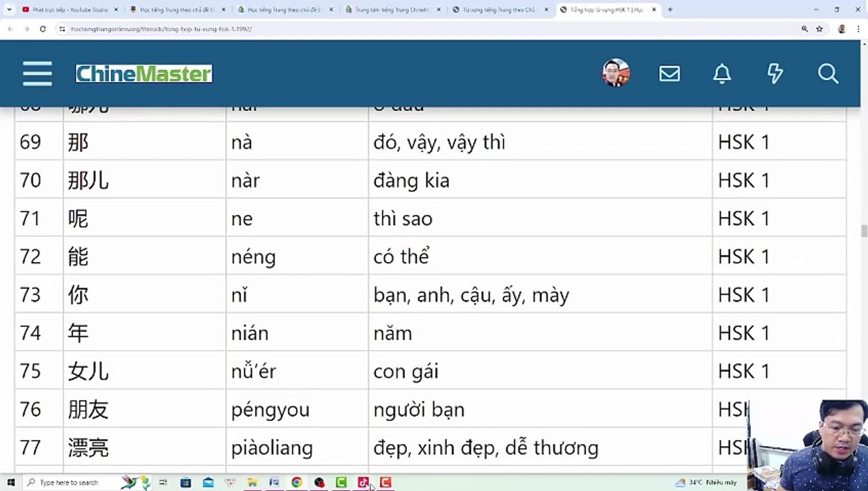The width and height of the screenshot is (868, 491).
Task: Click the address bar URL field
Action: coord(430,29)
